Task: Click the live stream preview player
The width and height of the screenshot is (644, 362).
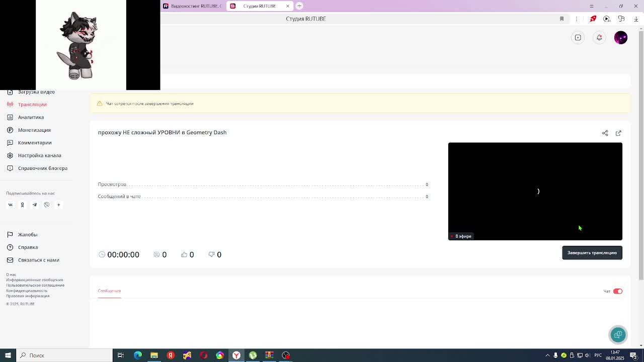Action: [x=535, y=191]
